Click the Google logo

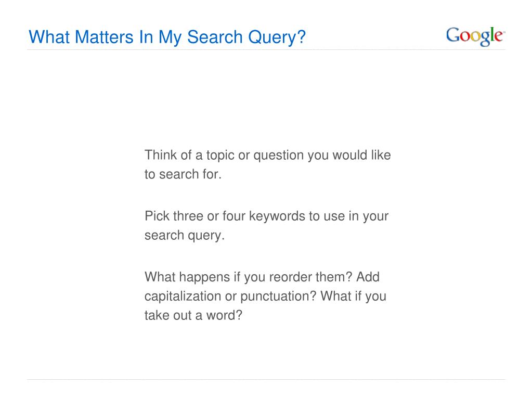pos(475,36)
